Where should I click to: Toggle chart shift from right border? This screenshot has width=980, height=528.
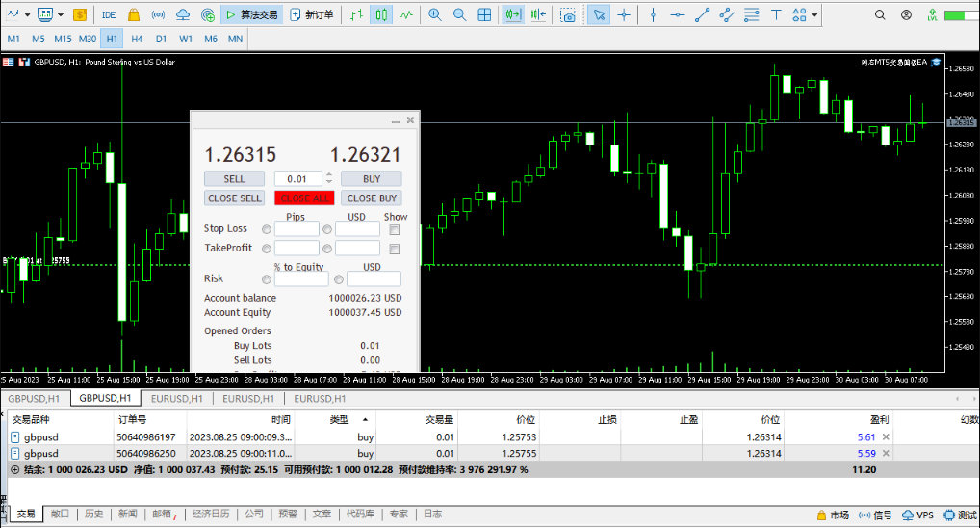538,14
